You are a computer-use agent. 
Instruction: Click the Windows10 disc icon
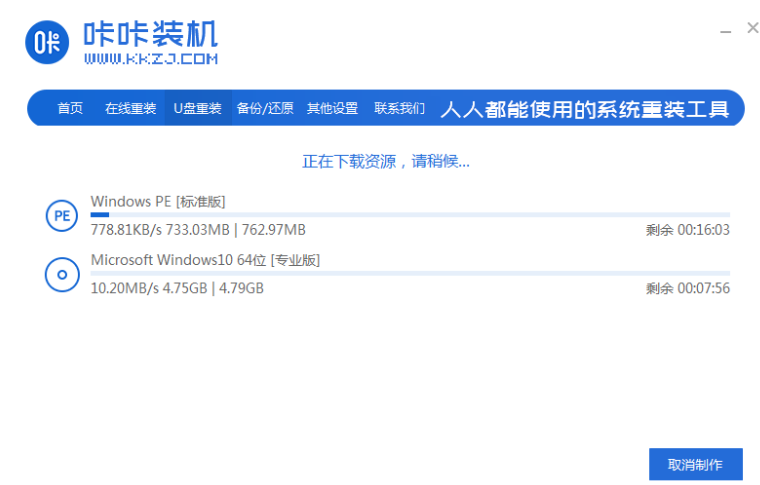[61, 273]
